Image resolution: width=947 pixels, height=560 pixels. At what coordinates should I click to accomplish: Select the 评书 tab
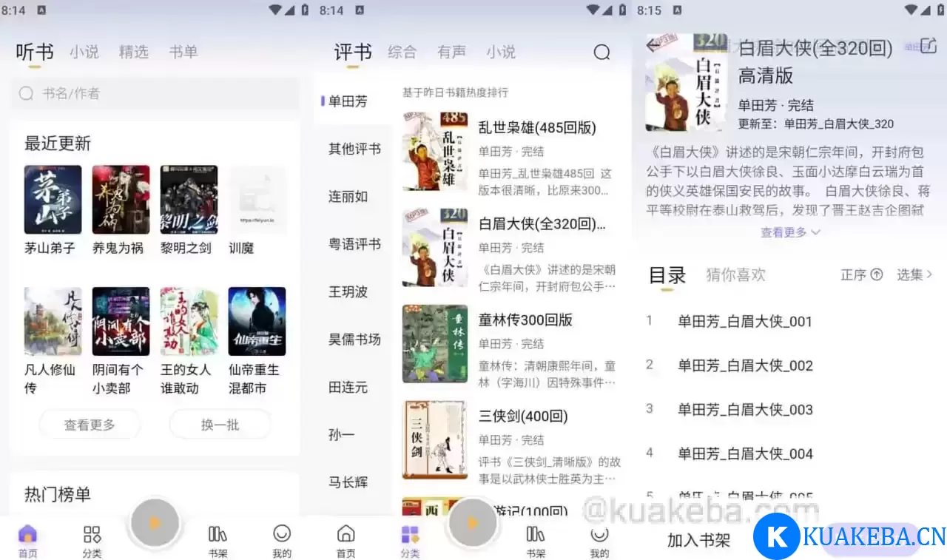(x=353, y=52)
